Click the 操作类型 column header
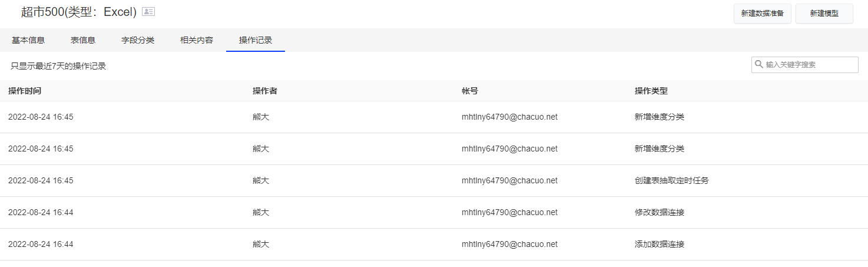The height and width of the screenshot is (267, 868). [x=651, y=91]
